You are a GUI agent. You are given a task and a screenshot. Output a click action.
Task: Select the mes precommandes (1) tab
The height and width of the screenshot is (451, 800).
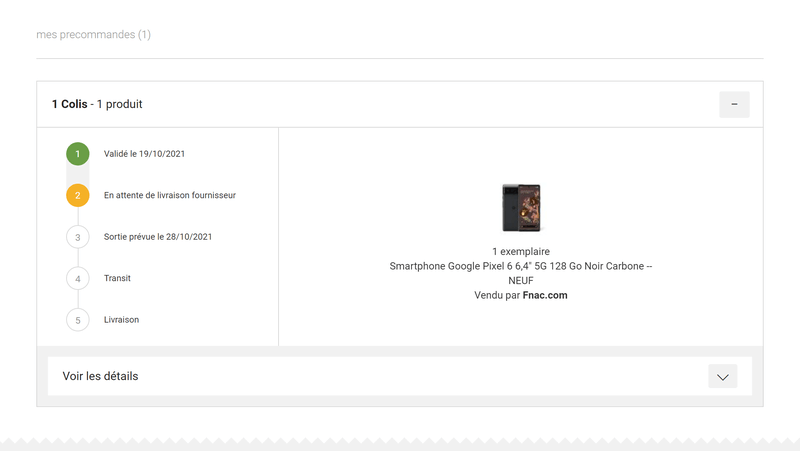coord(93,35)
